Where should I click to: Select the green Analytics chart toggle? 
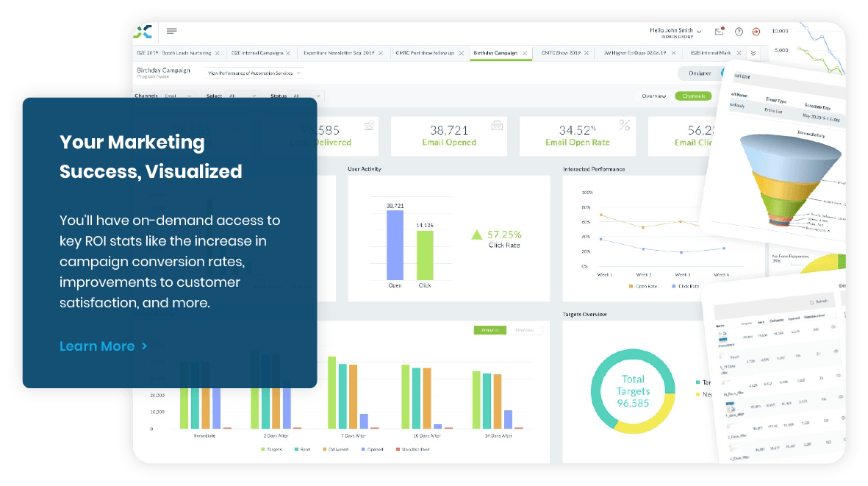coord(490,330)
